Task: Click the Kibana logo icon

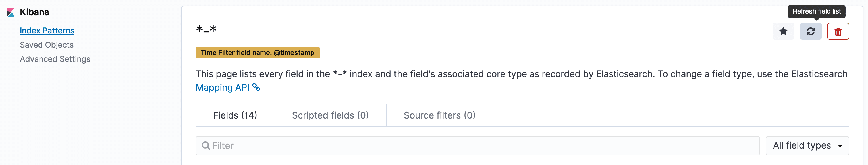Action: (11, 13)
